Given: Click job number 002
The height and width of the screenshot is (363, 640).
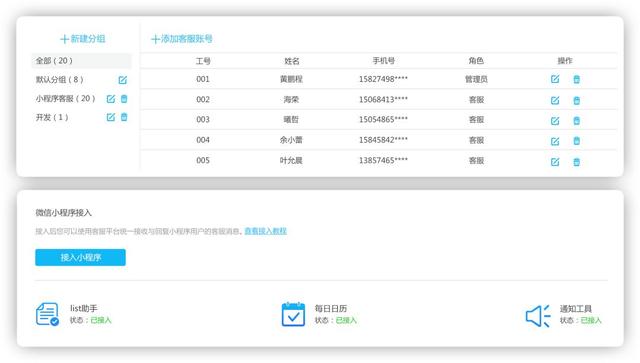Looking at the screenshot, I should (203, 99).
